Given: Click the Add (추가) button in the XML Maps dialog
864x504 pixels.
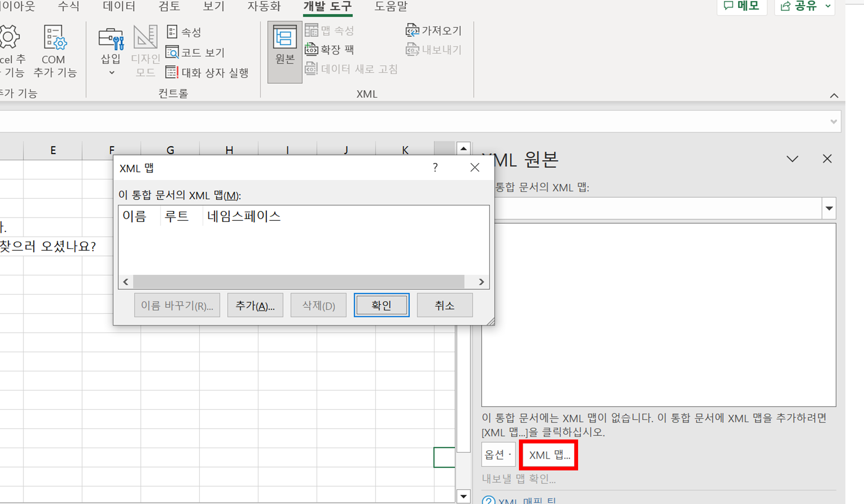Looking at the screenshot, I should 255,306.
